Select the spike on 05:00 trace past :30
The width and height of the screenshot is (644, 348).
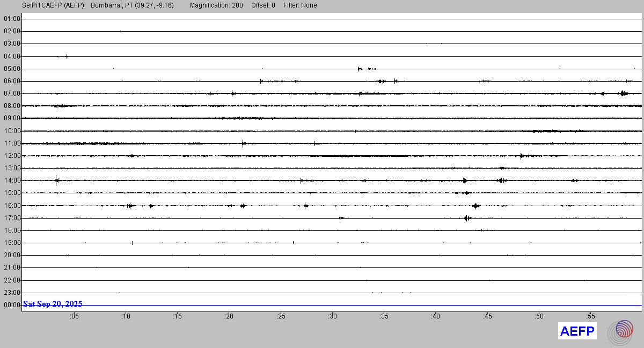(x=360, y=68)
